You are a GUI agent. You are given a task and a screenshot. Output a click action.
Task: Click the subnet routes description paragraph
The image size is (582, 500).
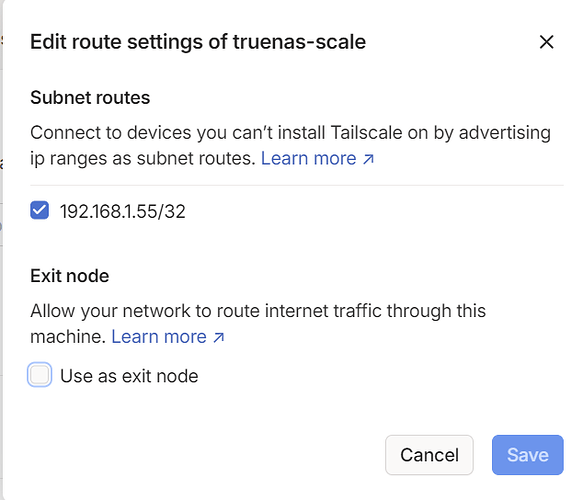pyautogui.click(x=290, y=146)
